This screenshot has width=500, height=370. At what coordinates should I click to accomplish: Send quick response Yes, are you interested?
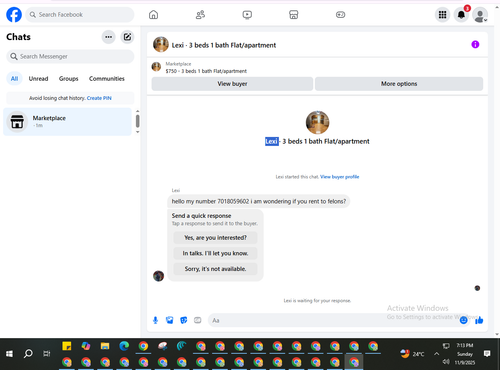click(215, 238)
